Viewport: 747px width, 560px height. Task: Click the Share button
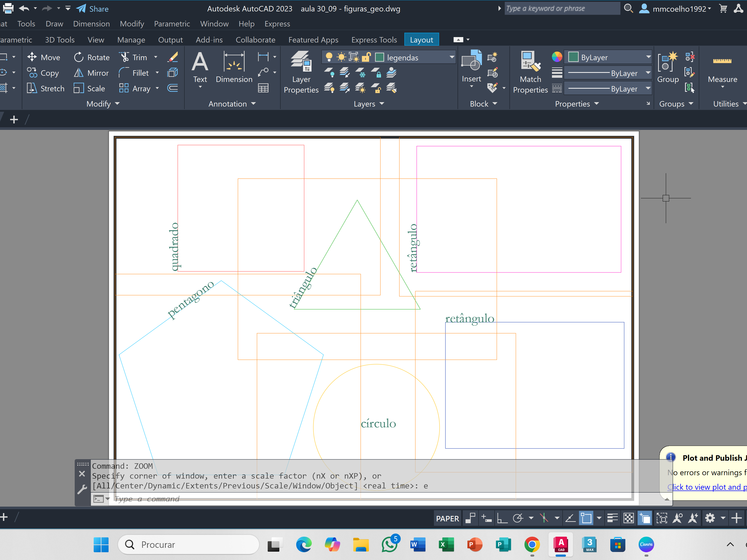click(93, 9)
